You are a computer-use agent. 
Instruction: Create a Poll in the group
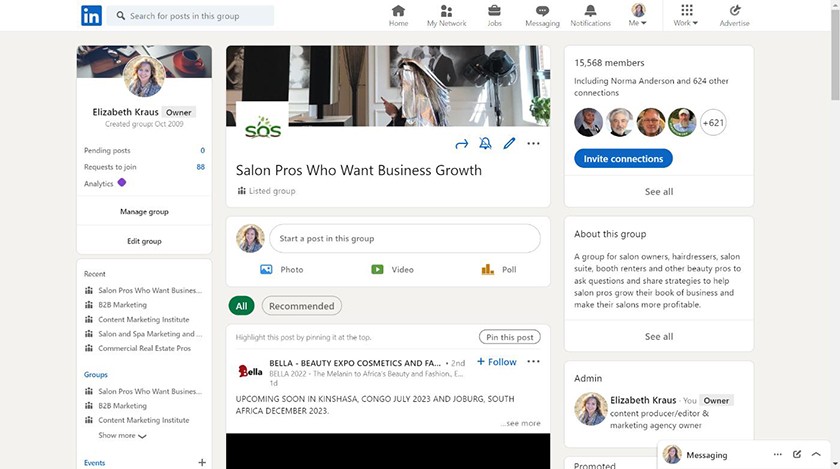(x=499, y=270)
